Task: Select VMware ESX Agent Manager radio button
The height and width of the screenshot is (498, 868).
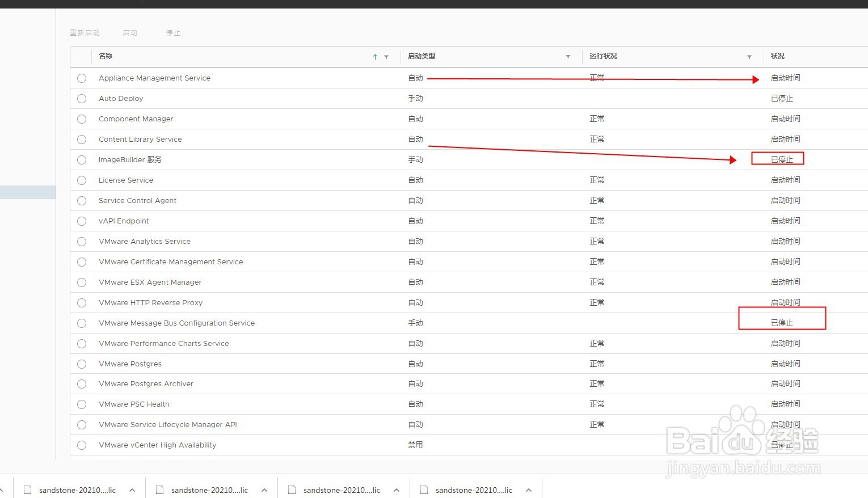Action: coord(82,282)
